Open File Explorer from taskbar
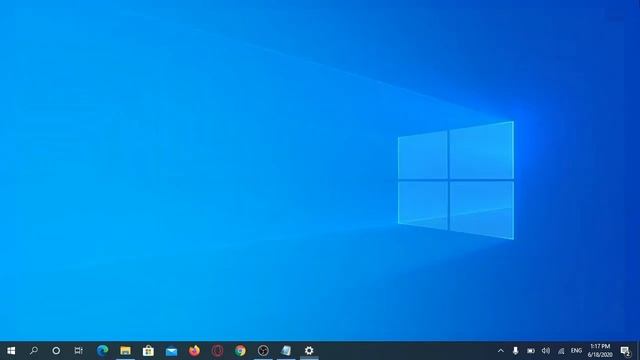This screenshot has width=640, height=360. click(125, 351)
